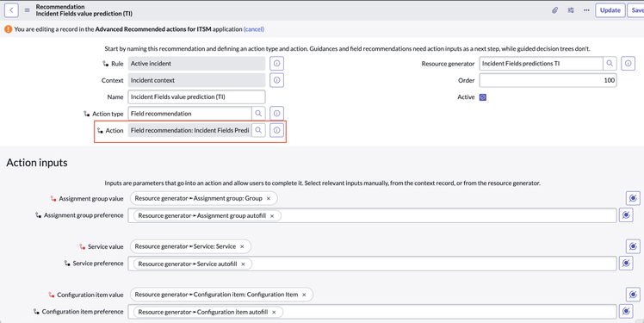Click the Configuration item value label
Screen dimensions: 644x323
(90, 295)
